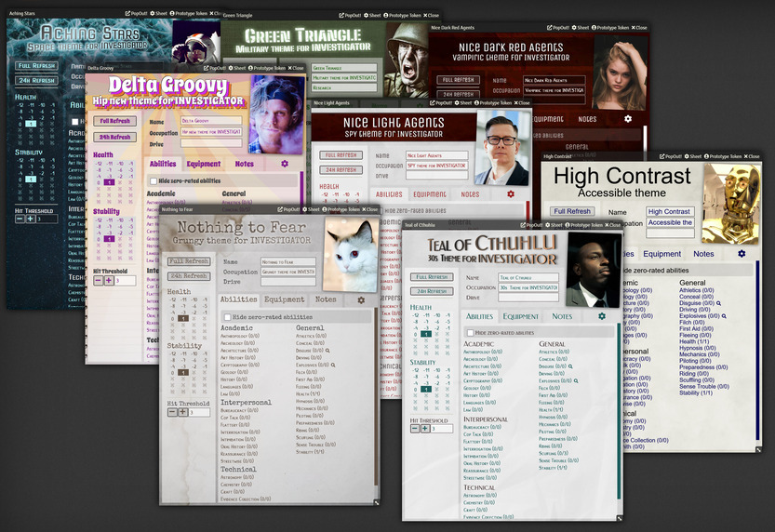Screen dimensions: 775x532
Task: Pop out the Teal of Cthulhu window
Action: (531, 225)
